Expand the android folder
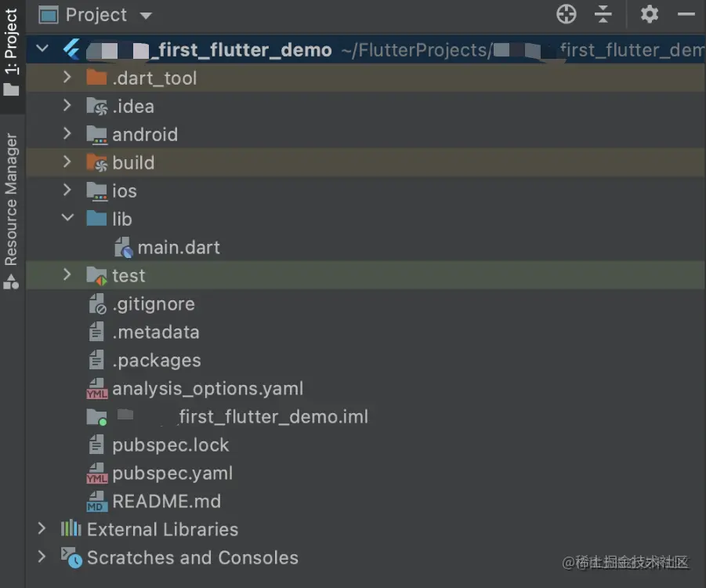 [x=67, y=134]
